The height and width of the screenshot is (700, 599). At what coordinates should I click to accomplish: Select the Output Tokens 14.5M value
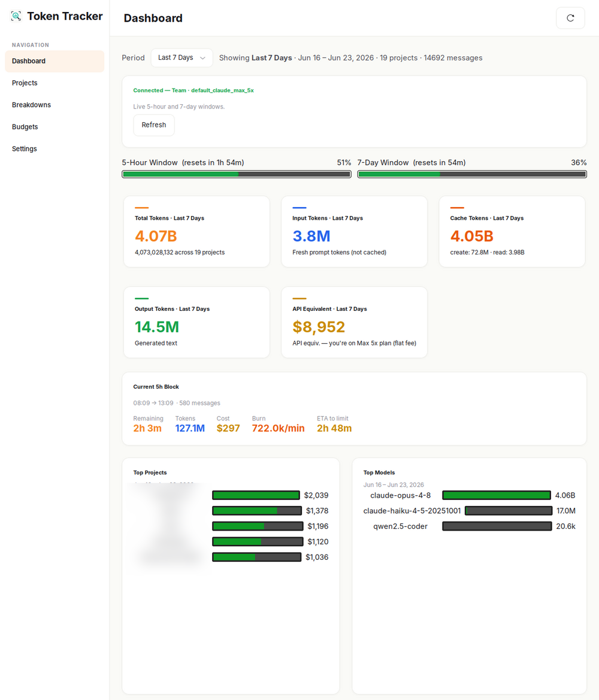[x=157, y=327]
